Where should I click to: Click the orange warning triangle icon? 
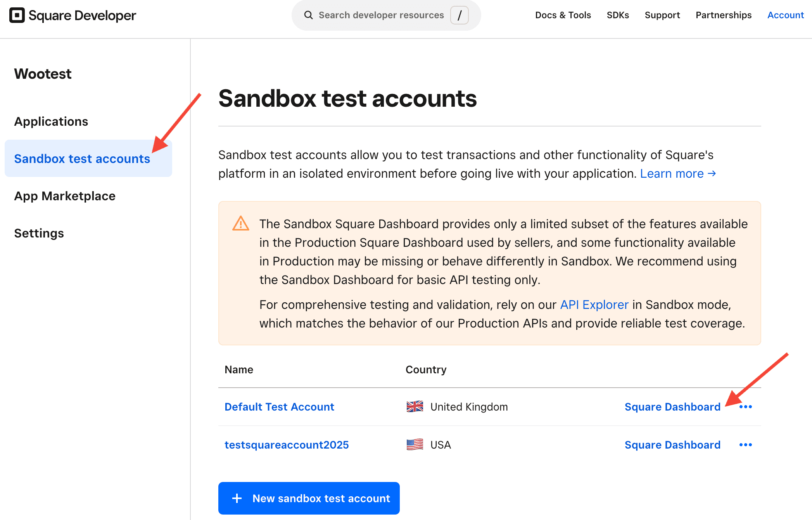[x=241, y=224]
